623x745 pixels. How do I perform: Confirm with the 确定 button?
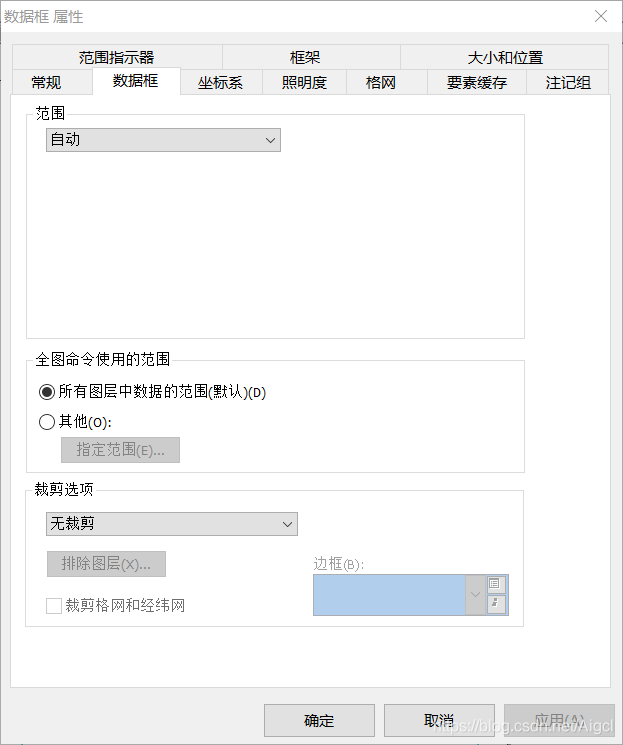[x=319, y=720]
